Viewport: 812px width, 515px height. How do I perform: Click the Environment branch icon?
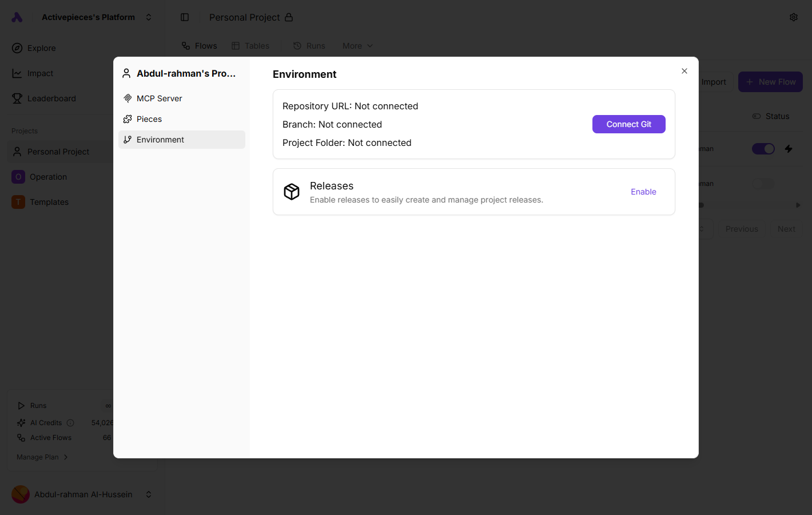126,139
